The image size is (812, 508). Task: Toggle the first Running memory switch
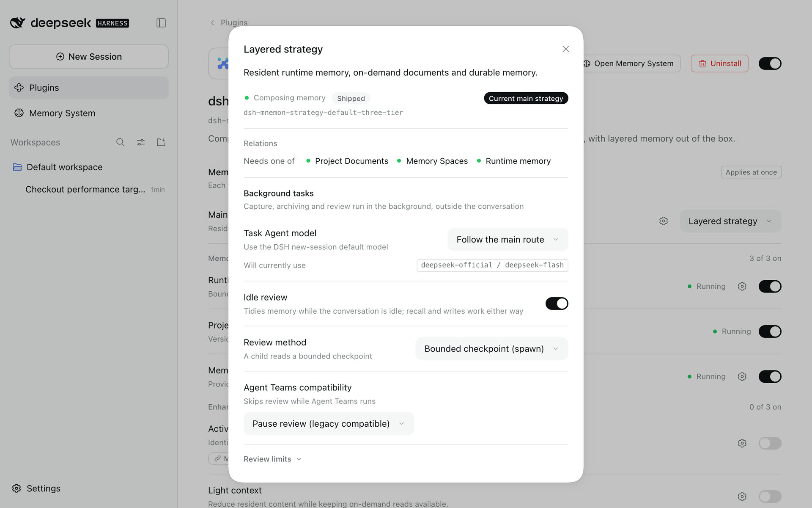click(x=770, y=287)
